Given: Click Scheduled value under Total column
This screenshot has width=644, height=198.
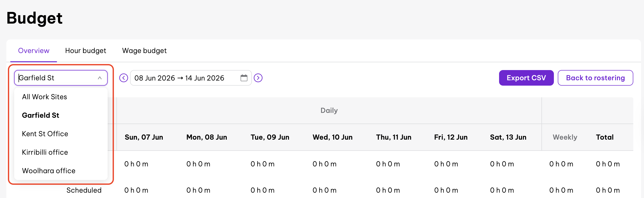Looking at the screenshot, I should point(608,190).
